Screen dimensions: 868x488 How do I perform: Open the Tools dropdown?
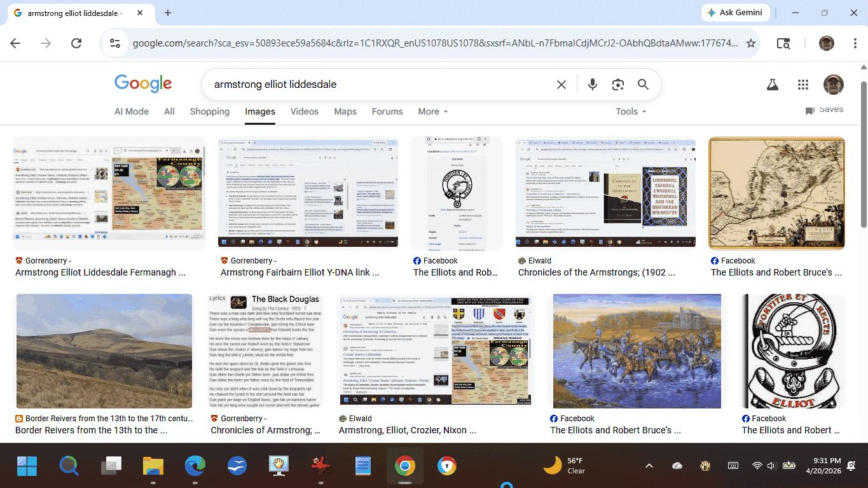click(630, 111)
